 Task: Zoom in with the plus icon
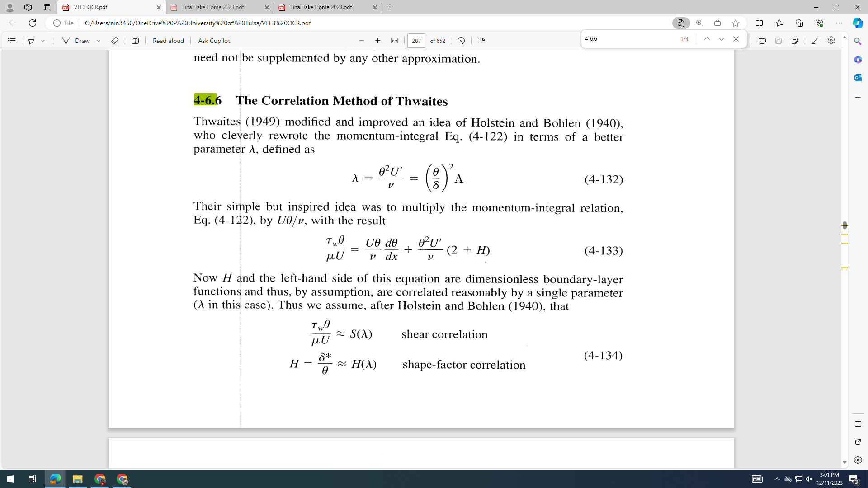pyautogui.click(x=378, y=41)
